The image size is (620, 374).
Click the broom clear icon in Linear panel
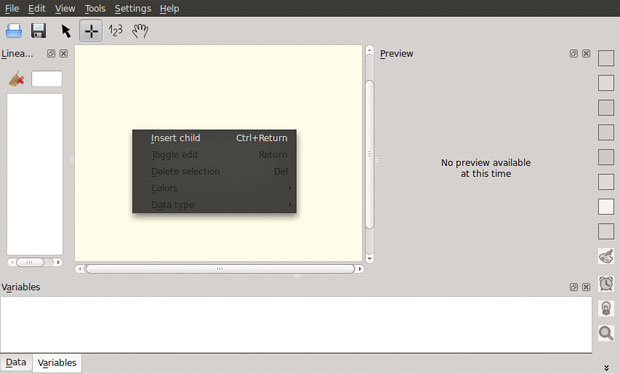[x=16, y=79]
